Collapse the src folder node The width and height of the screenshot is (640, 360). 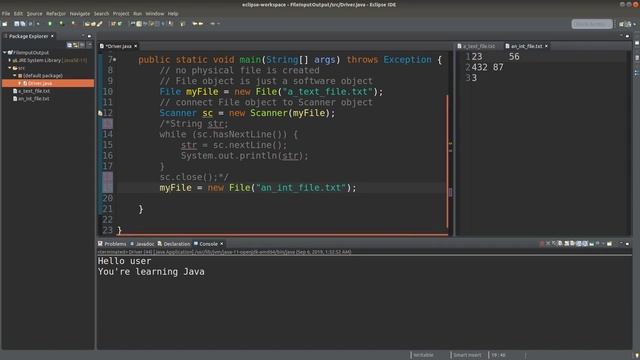click(x=10, y=68)
